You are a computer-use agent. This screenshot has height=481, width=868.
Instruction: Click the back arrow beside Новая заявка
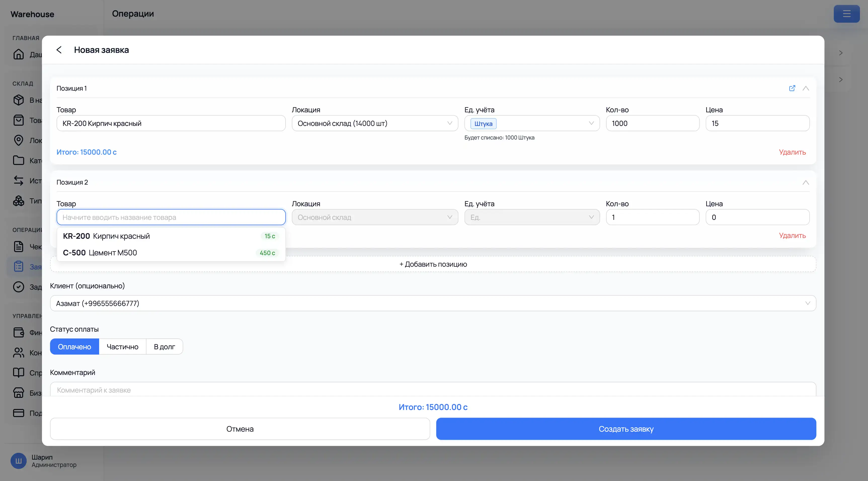click(x=59, y=50)
